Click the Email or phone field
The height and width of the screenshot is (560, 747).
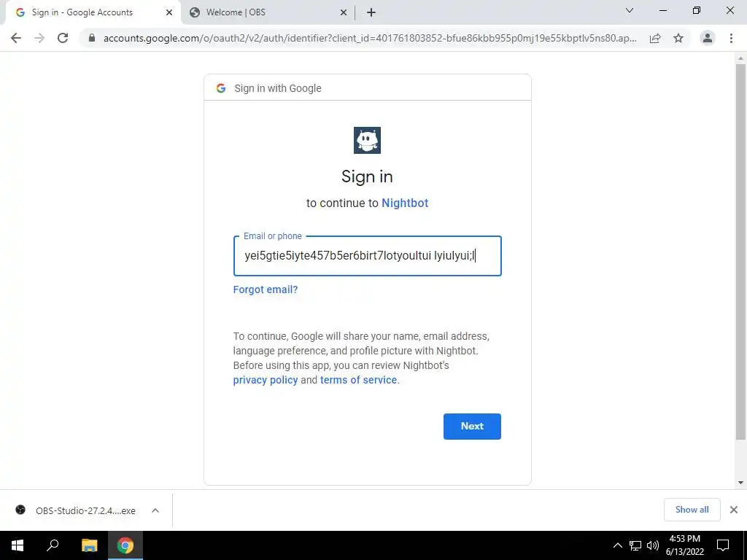tap(368, 256)
